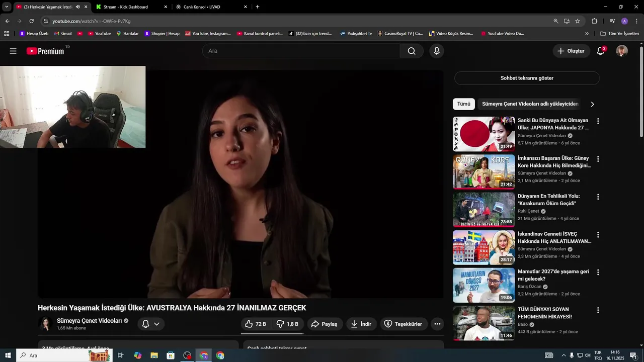This screenshot has height=362, width=644.
Task: Open the YouTube hamburger guide menu
Action: pos(13,51)
